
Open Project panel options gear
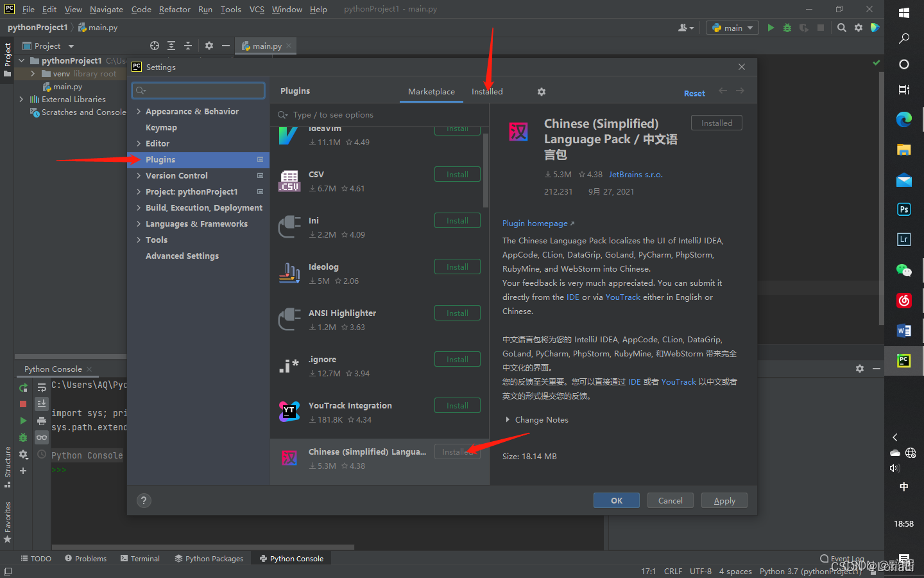click(x=209, y=46)
